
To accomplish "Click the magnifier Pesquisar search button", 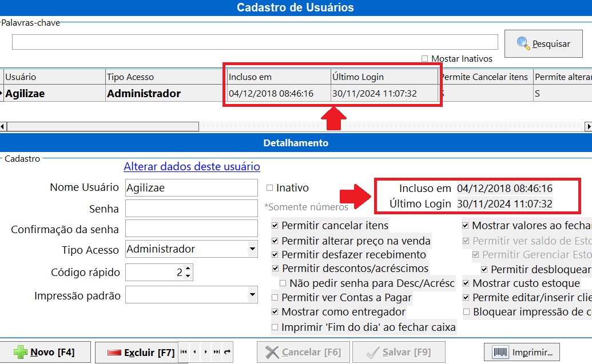I will point(543,43).
